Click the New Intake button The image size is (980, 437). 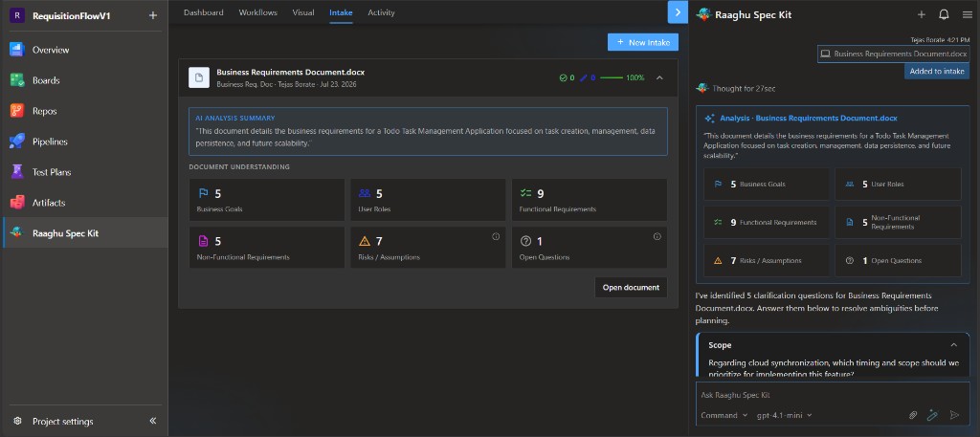pyautogui.click(x=642, y=42)
